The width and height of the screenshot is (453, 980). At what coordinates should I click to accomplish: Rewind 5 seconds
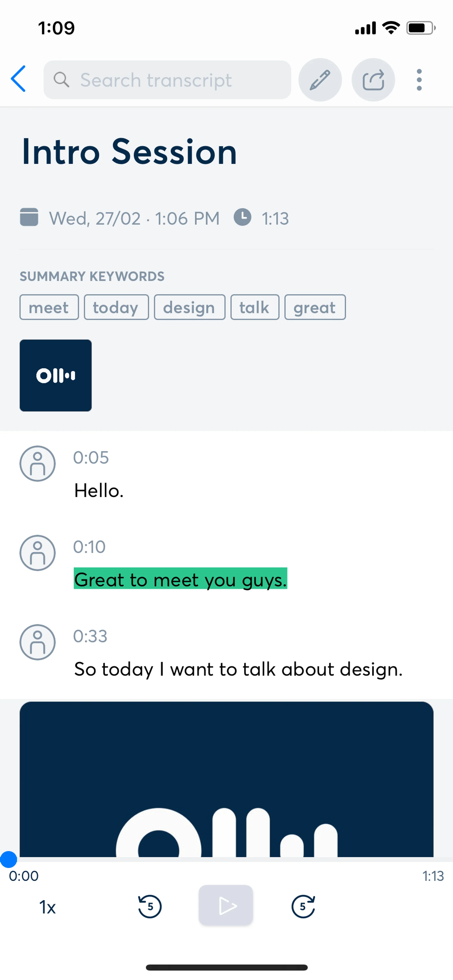pos(150,907)
